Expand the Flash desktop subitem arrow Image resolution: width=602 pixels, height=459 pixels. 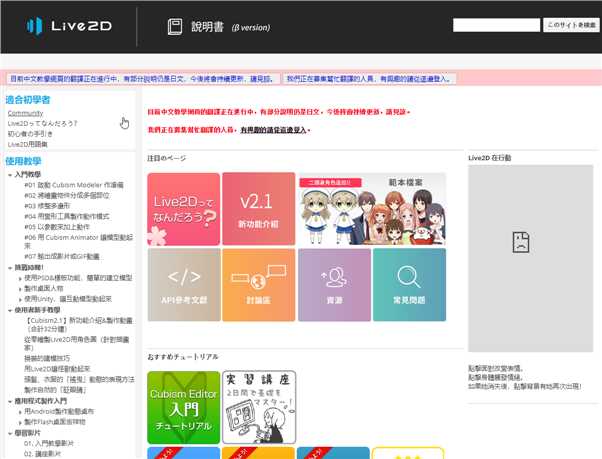tap(20, 423)
